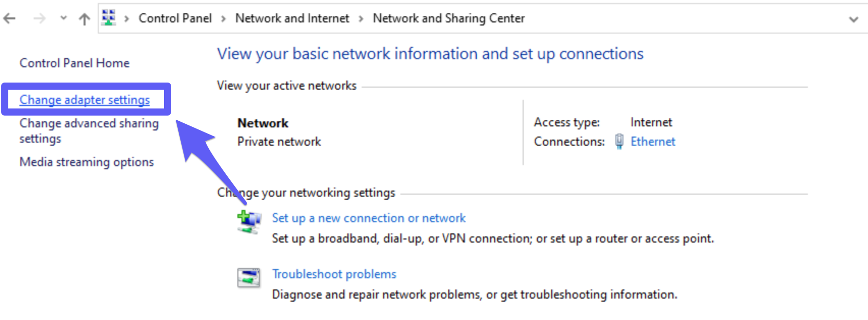Expand the chevron after Network and Internet
Viewport: 868px width, 320px height.
tap(361, 19)
